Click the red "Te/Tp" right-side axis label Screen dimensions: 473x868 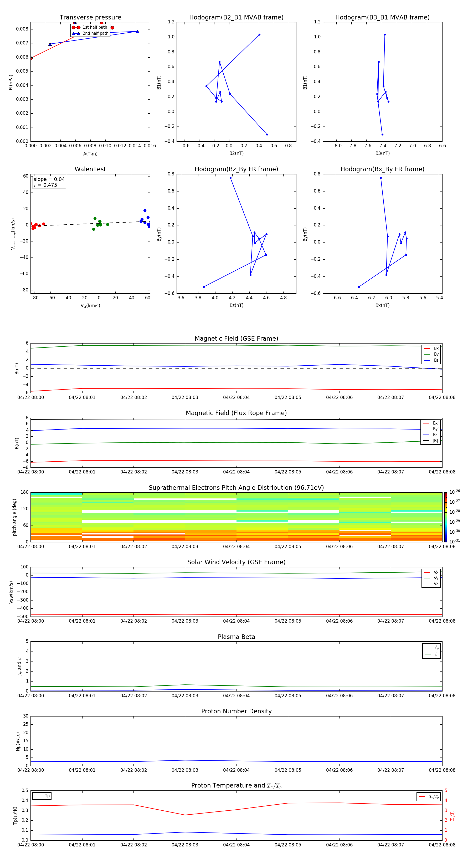[x=453, y=816]
